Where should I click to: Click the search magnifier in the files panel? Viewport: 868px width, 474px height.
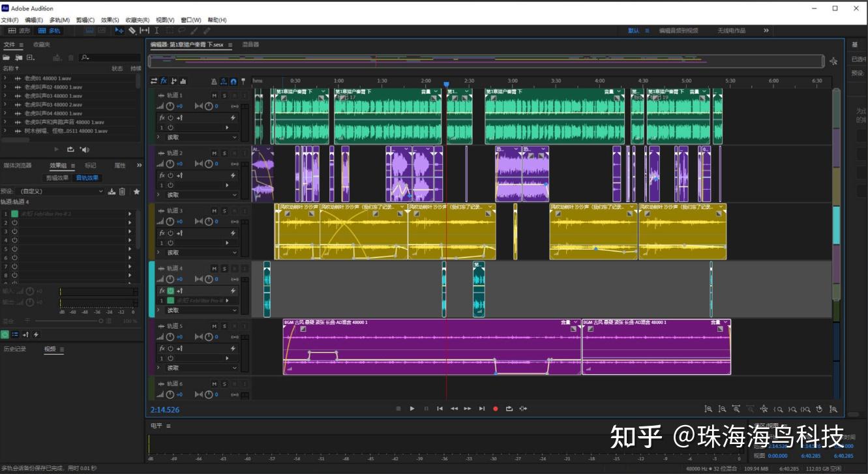[83, 57]
